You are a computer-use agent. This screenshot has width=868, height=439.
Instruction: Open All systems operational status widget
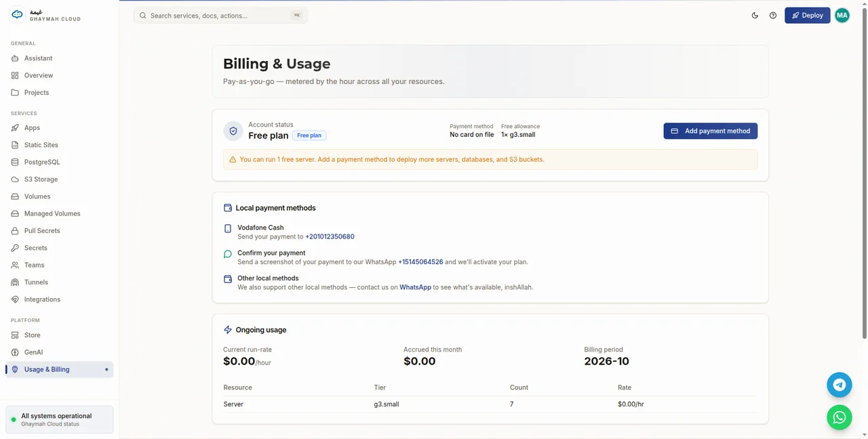coord(59,419)
